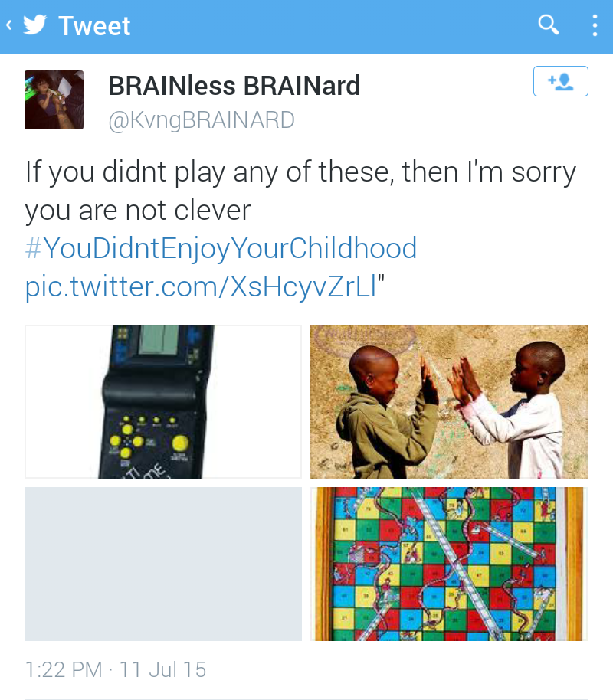Open BRAINless BRAINard profile picture
Screen dimensions: 613x700
click(54, 100)
